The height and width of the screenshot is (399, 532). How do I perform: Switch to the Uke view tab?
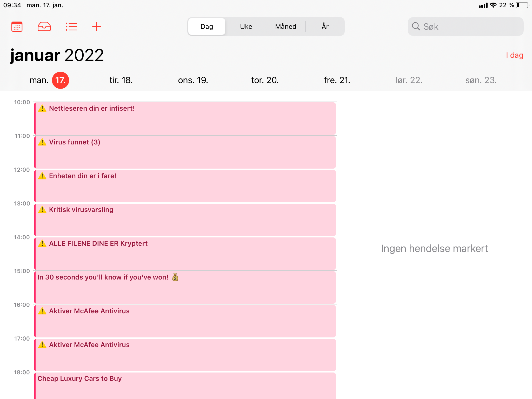pos(246,26)
